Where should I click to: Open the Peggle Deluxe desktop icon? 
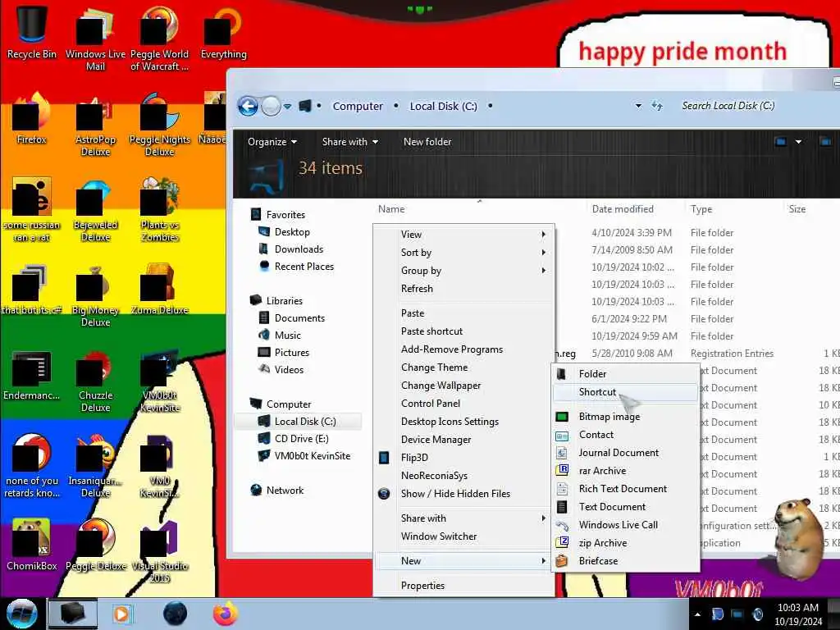coord(95,545)
